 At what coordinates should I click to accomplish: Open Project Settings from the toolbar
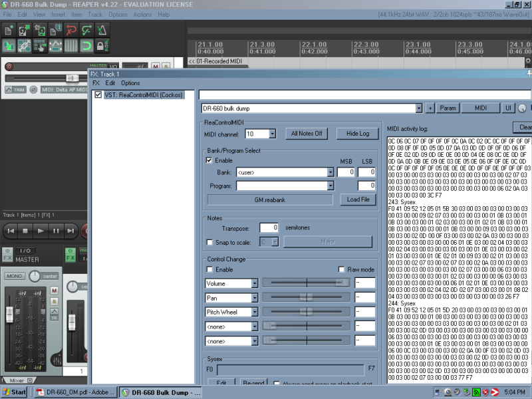56,30
